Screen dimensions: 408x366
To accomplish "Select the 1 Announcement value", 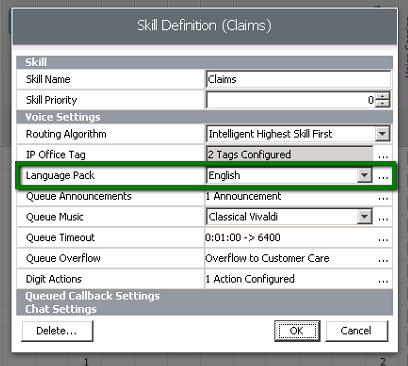I will click(x=243, y=196).
